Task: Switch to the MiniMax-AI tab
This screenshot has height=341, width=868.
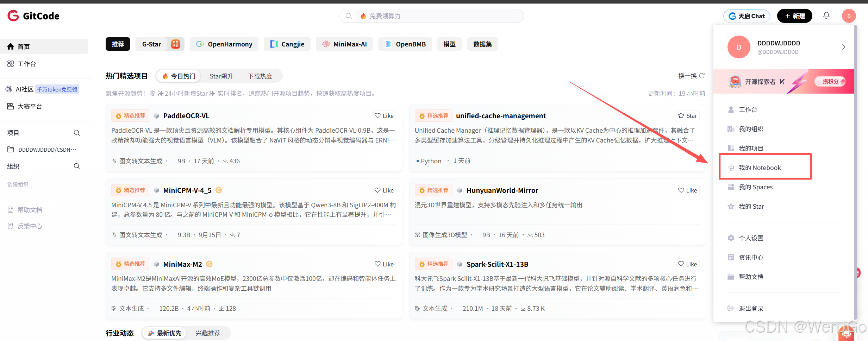Action: (x=344, y=44)
